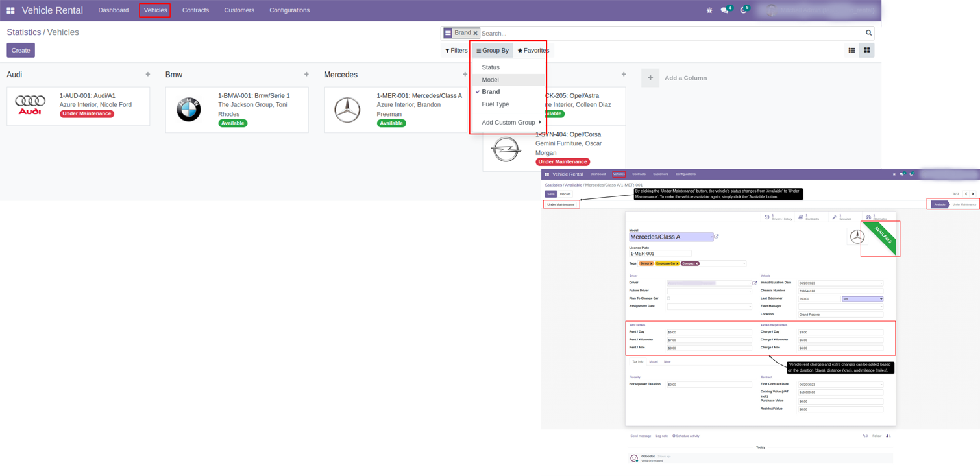
Task: Choose Model in Group By menu
Action: coord(490,80)
